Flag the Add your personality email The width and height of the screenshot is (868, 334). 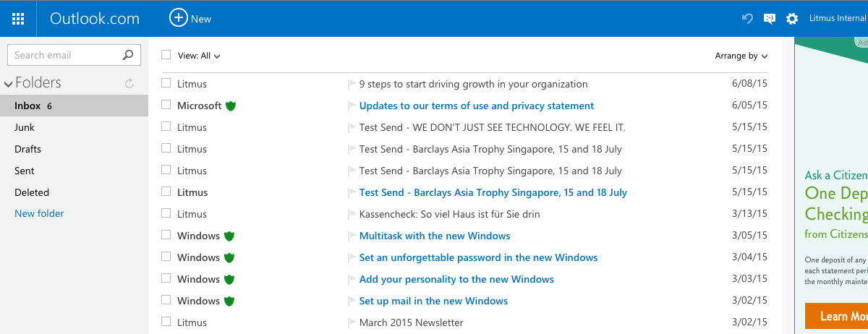point(352,280)
